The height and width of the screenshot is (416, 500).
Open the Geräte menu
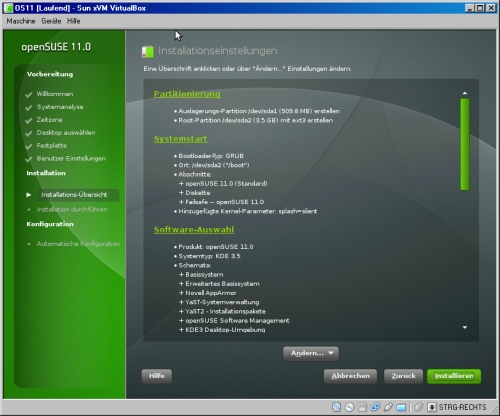[51, 21]
